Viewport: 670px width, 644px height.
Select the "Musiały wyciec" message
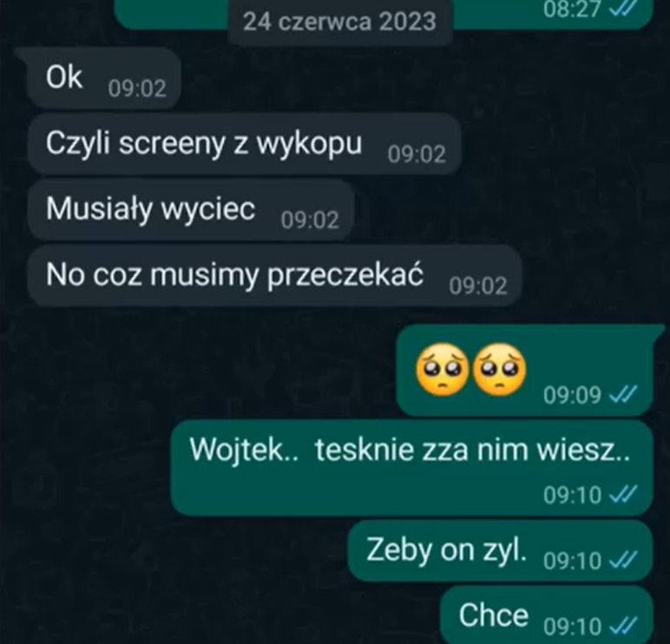pyautogui.click(x=191, y=209)
